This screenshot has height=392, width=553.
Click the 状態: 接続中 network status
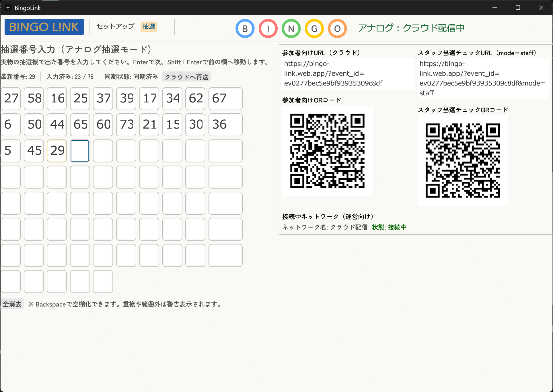[x=389, y=227]
